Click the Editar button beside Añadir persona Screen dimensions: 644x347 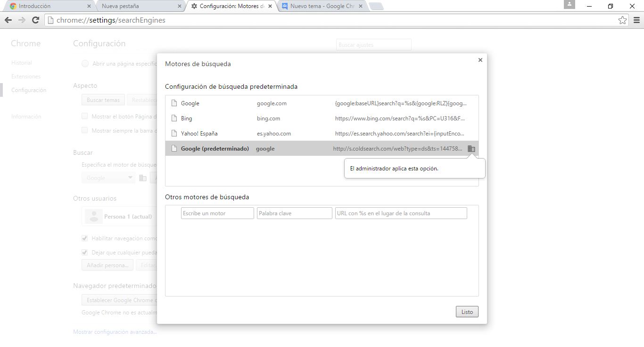tap(147, 265)
